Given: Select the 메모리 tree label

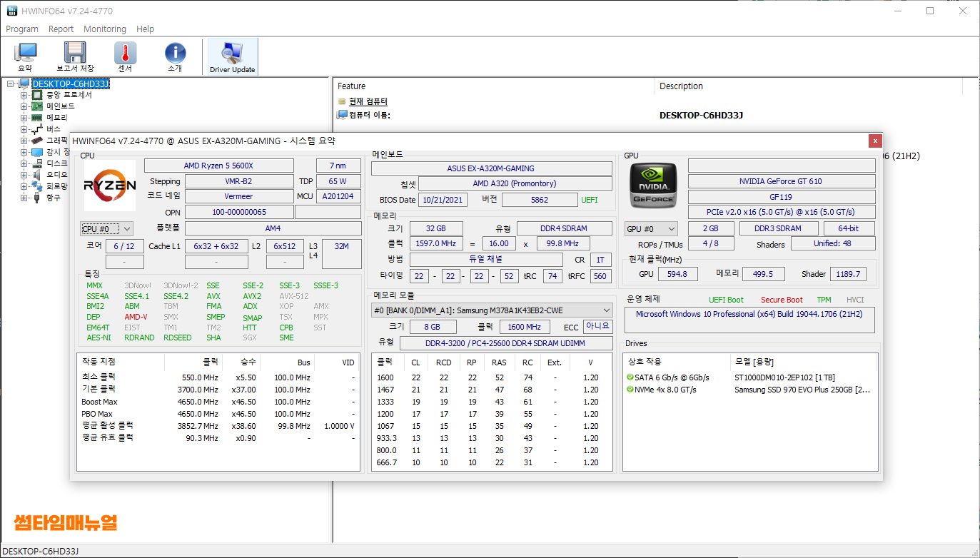Looking at the screenshot, I should pyautogui.click(x=57, y=118).
